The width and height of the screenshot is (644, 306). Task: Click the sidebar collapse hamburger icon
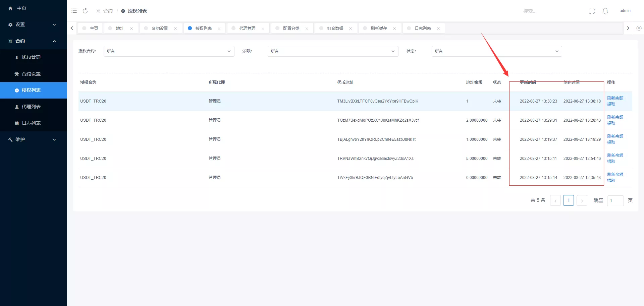coord(74,10)
